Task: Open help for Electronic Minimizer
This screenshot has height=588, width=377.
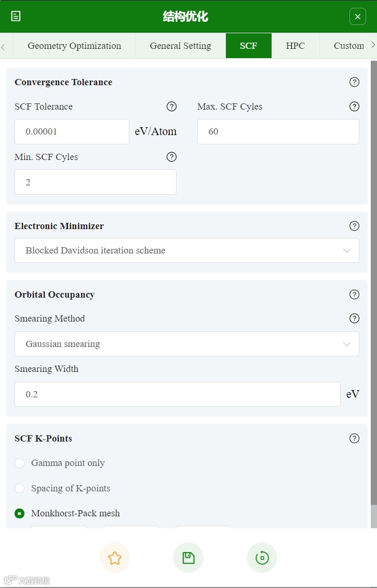Action: (x=354, y=226)
